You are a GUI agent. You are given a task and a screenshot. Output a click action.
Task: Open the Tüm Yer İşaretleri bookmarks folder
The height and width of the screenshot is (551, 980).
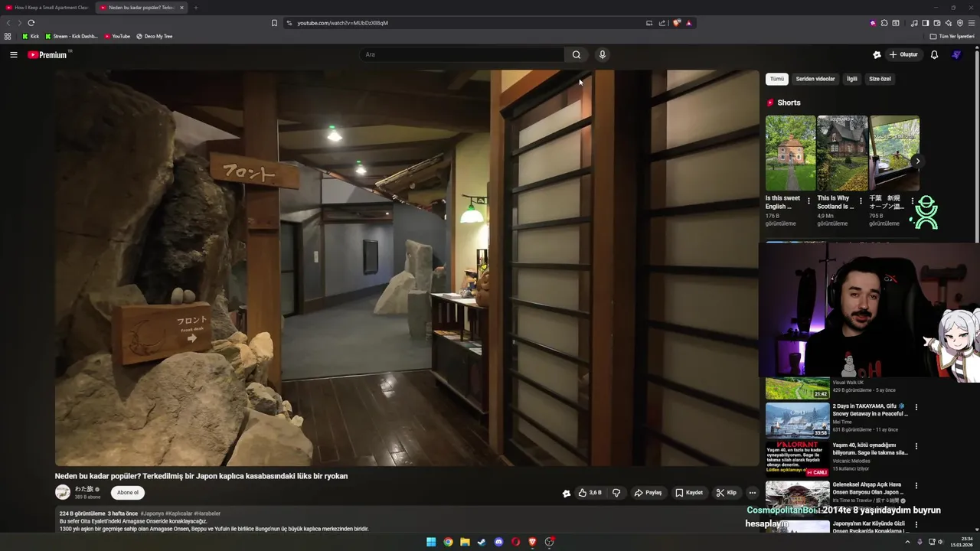[952, 36]
